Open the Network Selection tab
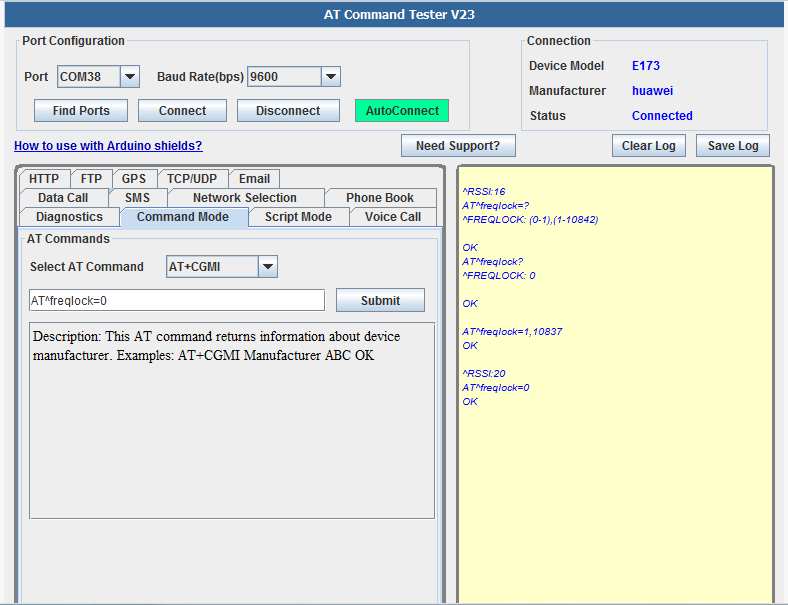This screenshot has height=605, width=788. (x=245, y=198)
